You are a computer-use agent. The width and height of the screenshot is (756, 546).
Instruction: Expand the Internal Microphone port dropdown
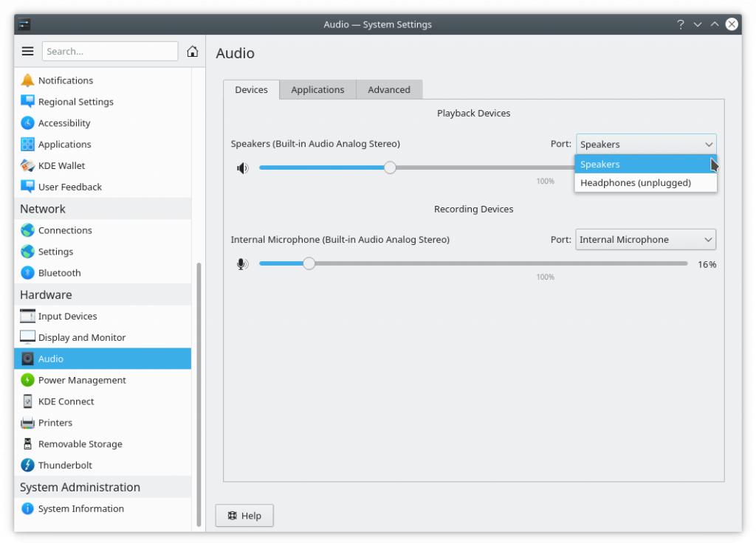(645, 240)
